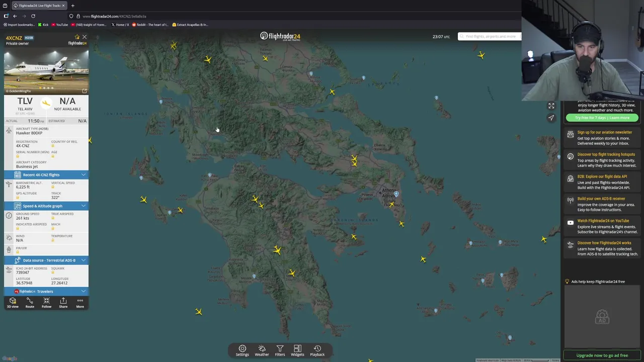The height and width of the screenshot is (362, 644).
Task: Open Settings in the bottom map toolbar
Action: (x=242, y=351)
